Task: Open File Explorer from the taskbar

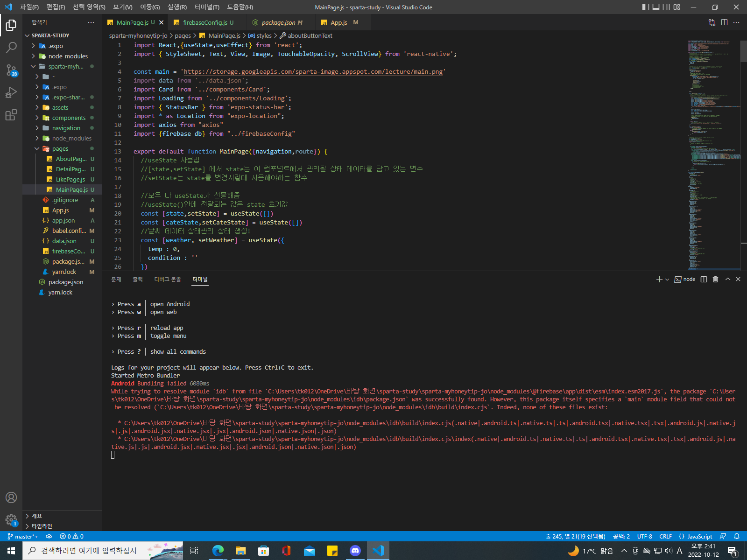Action: [x=240, y=551]
